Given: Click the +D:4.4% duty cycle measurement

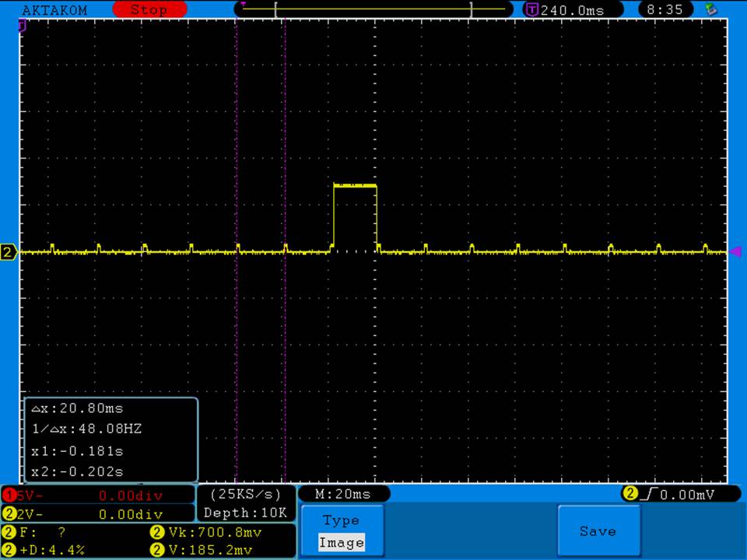Looking at the screenshot, I should coord(47,550).
